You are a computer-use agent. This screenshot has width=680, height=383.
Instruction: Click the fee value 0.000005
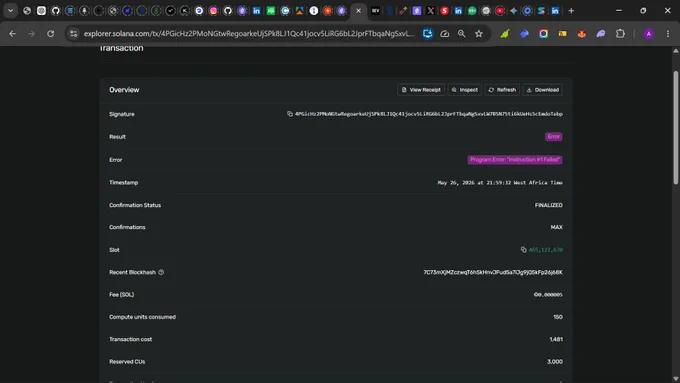click(548, 295)
